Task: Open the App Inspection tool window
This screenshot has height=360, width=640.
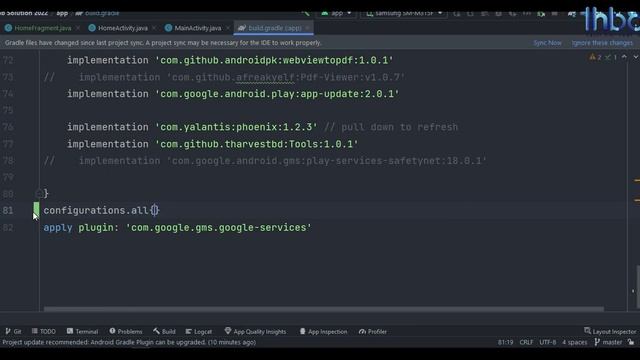Action: click(323, 331)
